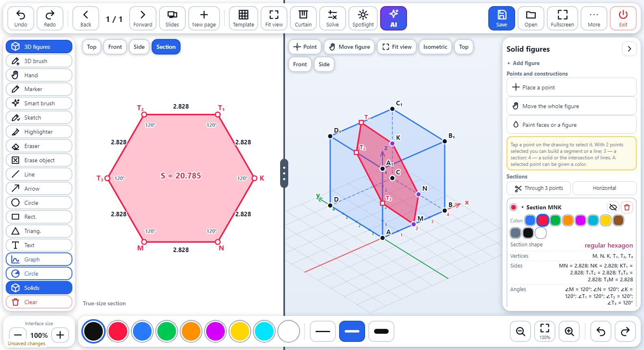Turn on the Curtain
644x350 pixels.
tap(303, 18)
